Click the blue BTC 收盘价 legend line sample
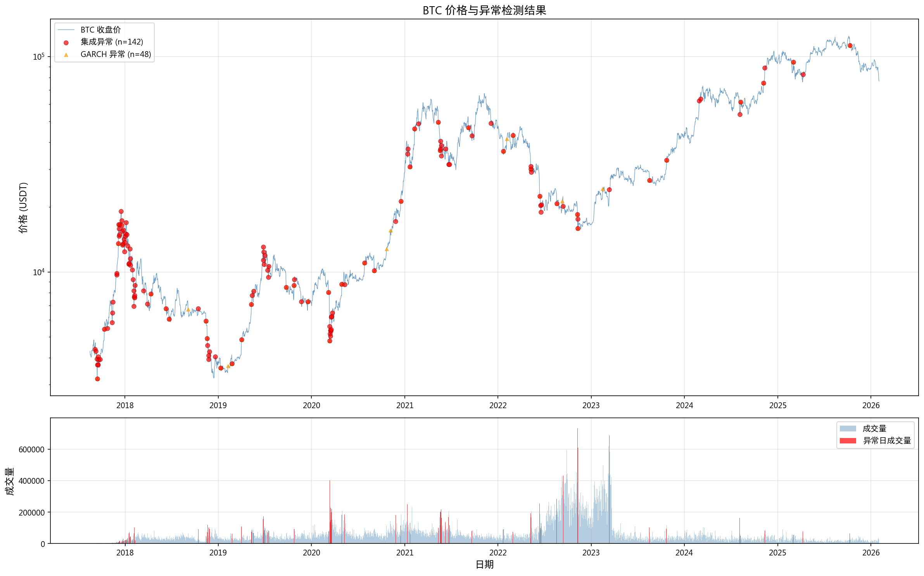 (66, 30)
